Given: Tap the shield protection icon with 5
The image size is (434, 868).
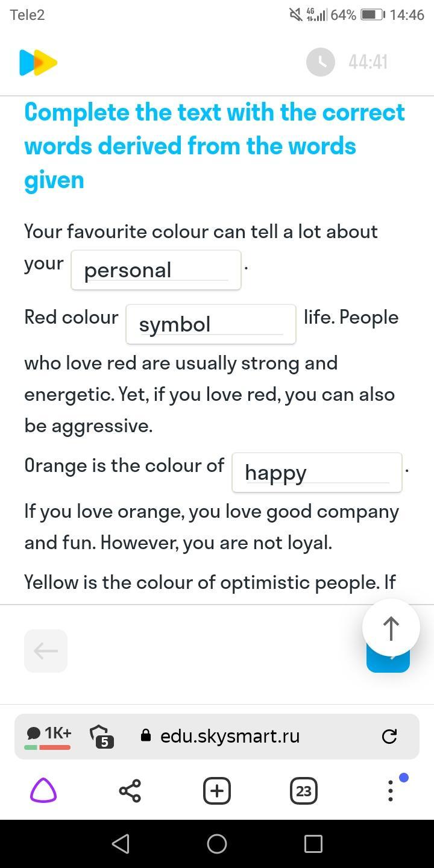Looking at the screenshot, I should [x=102, y=736].
